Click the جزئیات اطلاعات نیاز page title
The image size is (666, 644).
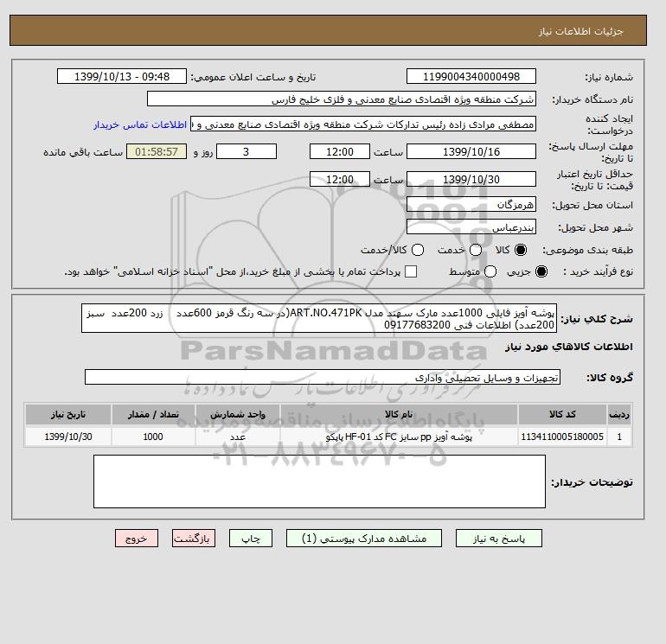(580, 31)
